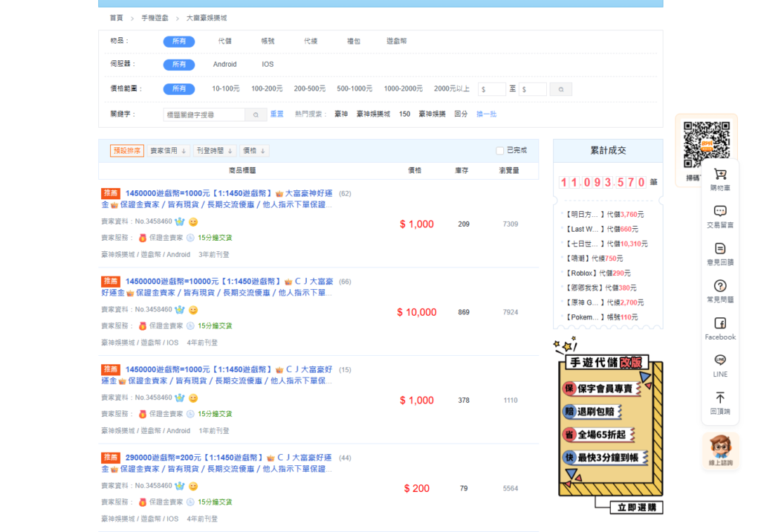Screen dimensions: 761x532
Task: Open the shopping cart (購物車) icon
Action: click(x=719, y=175)
